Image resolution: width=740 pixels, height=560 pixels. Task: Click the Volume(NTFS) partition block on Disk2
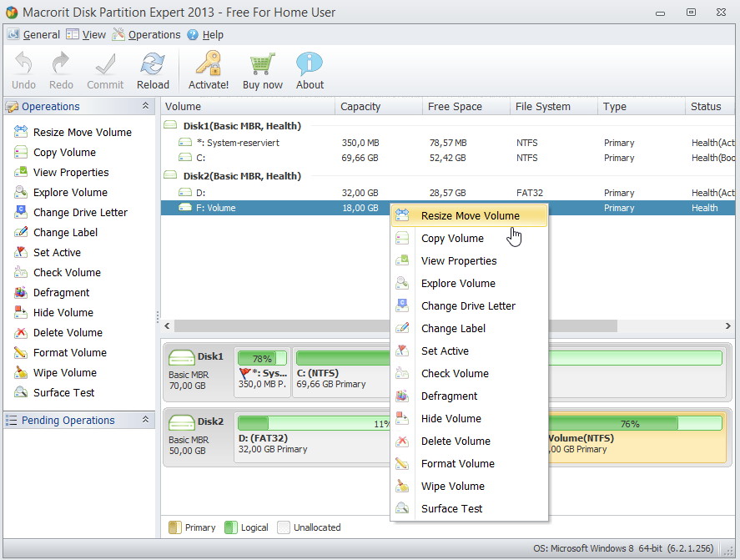[x=637, y=438]
